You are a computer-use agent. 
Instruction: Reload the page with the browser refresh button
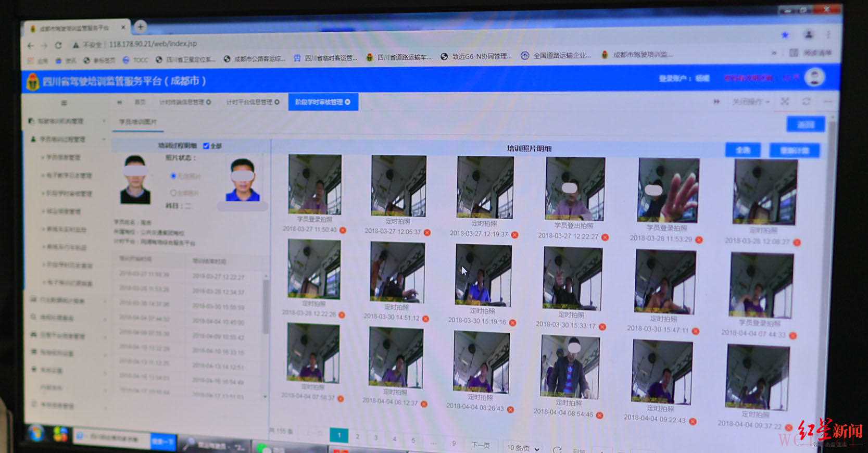pyautogui.click(x=58, y=45)
